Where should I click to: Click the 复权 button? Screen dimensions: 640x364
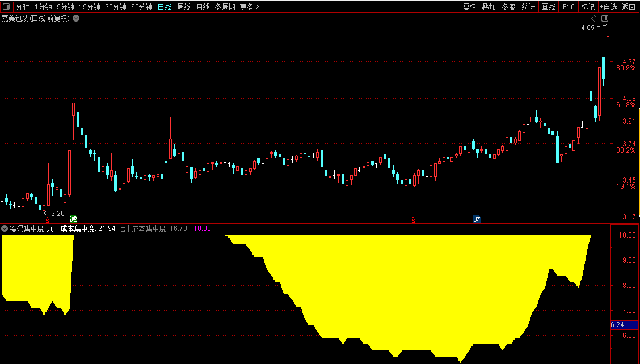tap(469, 7)
